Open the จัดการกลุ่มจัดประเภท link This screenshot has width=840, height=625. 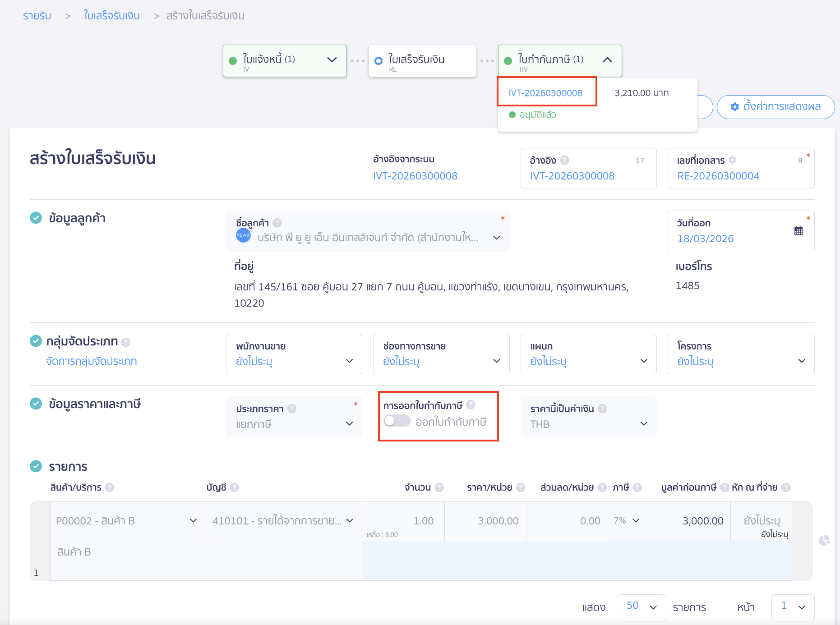pyautogui.click(x=92, y=361)
